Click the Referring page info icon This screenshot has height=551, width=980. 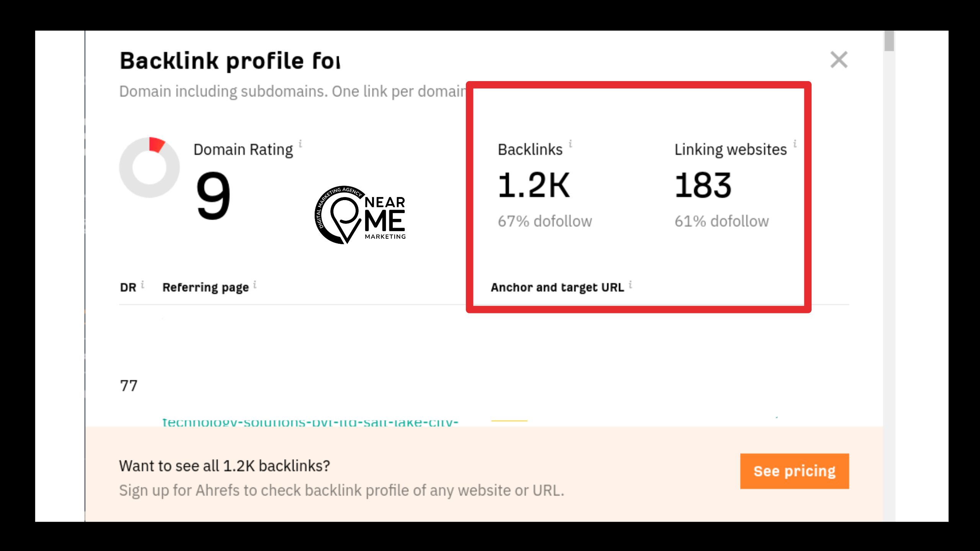pos(255,285)
